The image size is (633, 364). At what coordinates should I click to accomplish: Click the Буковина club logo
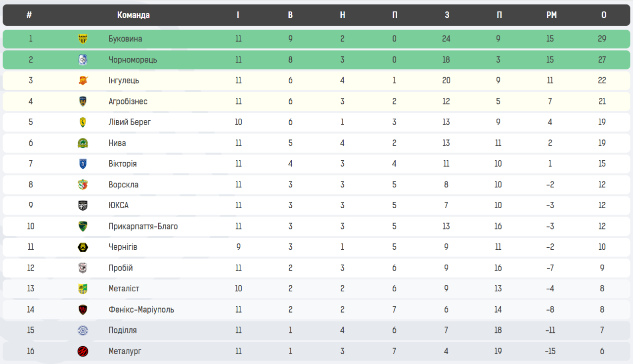pyautogui.click(x=83, y=39)
